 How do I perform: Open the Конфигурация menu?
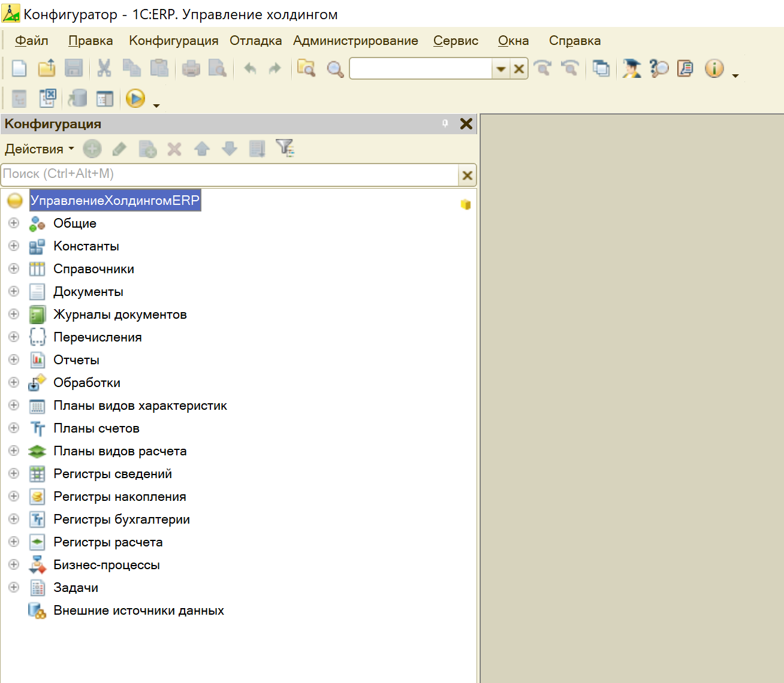pyautogui.click(x=174, y=41)
